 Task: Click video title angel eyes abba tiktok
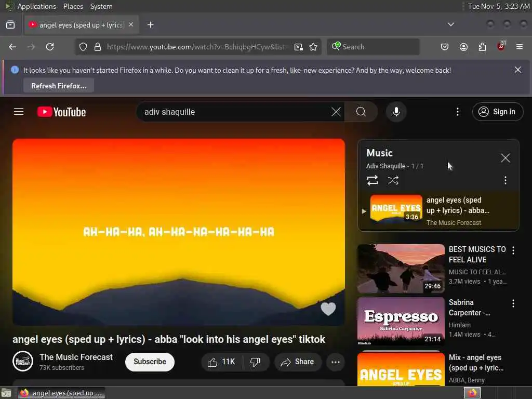169,339
